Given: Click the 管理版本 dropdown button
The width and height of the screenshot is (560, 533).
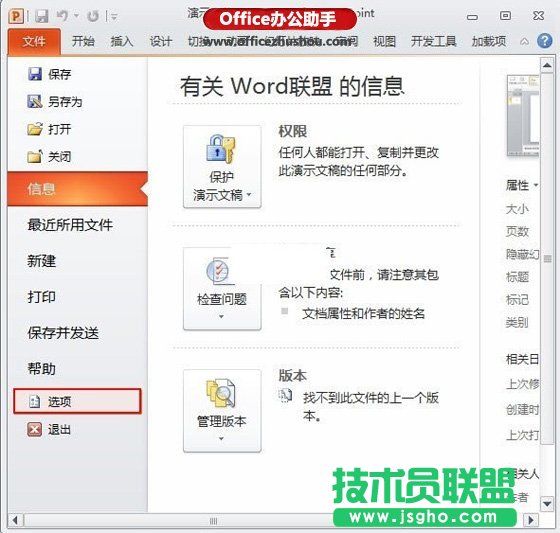Looking at the screenshot, I should (222, 411).
